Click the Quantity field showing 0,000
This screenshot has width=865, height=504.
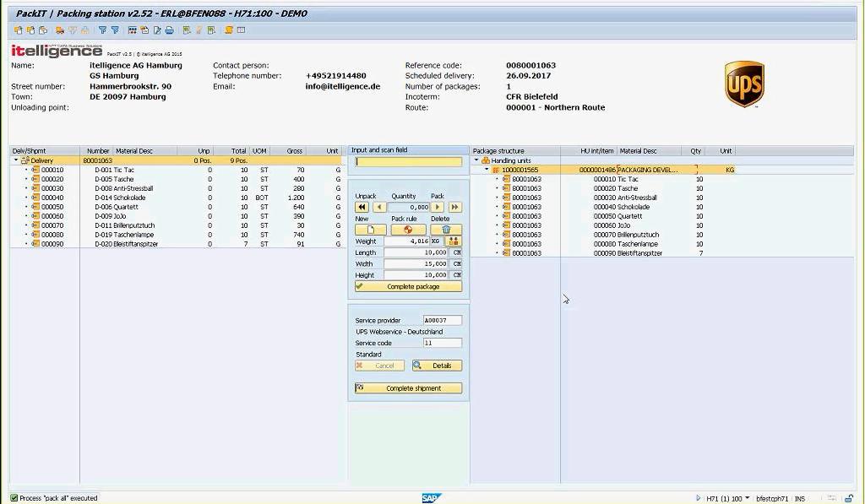[409, 208]
